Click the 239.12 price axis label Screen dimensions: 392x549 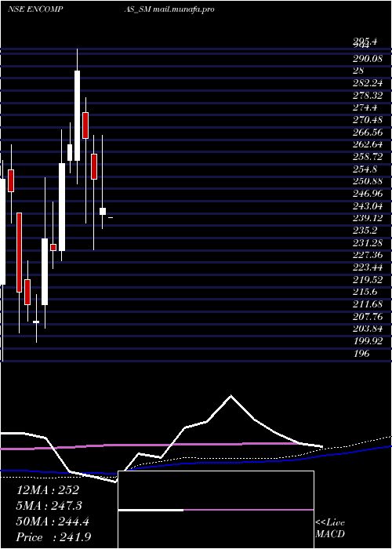pos(368,218)
